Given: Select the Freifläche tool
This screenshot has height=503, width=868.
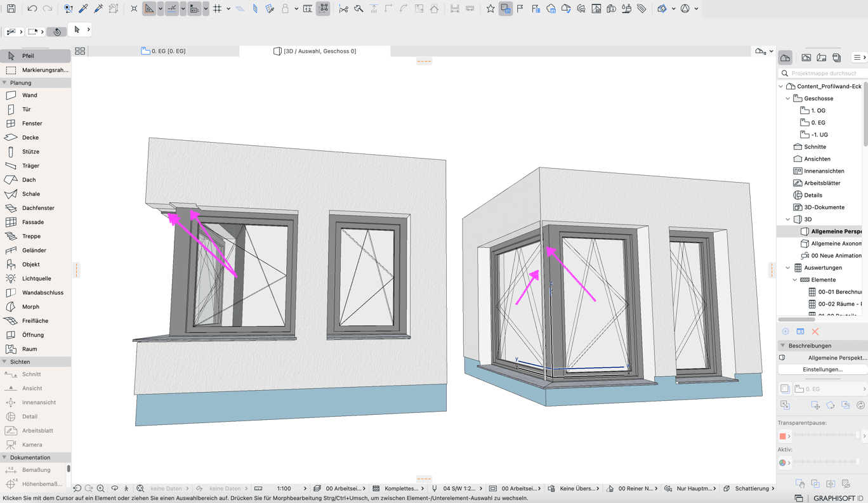Looking at the screenshot, I should (x=36, y=321).
